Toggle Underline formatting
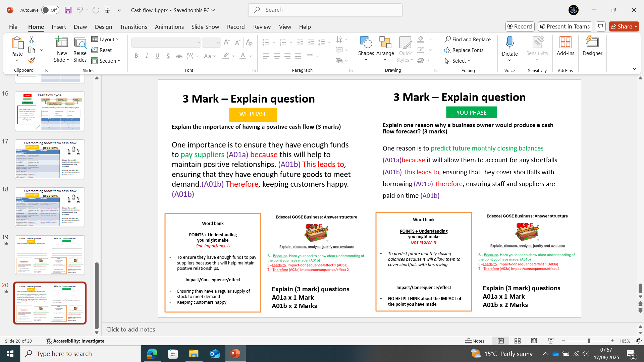 [157, 56]
